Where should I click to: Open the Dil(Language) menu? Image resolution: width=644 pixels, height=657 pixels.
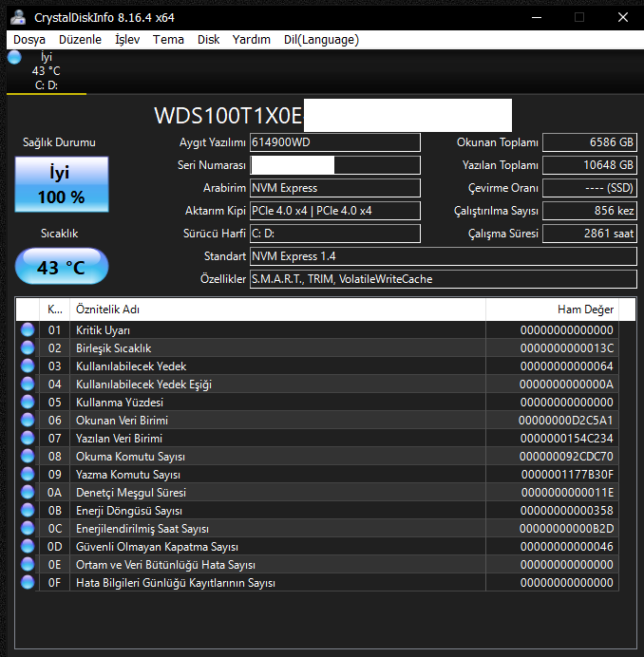point(321,40)
